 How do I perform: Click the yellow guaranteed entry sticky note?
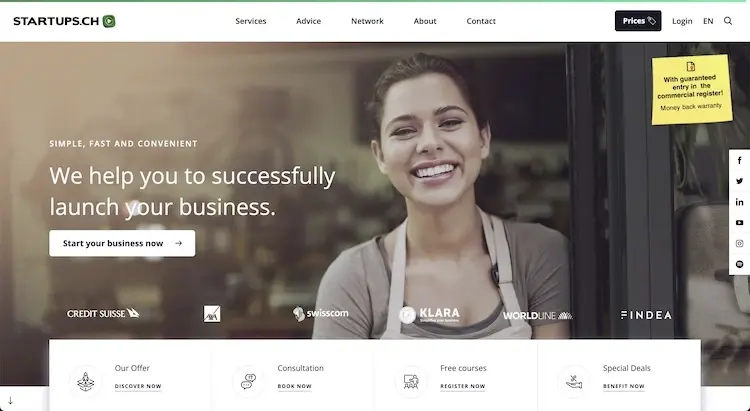(692, 89)
